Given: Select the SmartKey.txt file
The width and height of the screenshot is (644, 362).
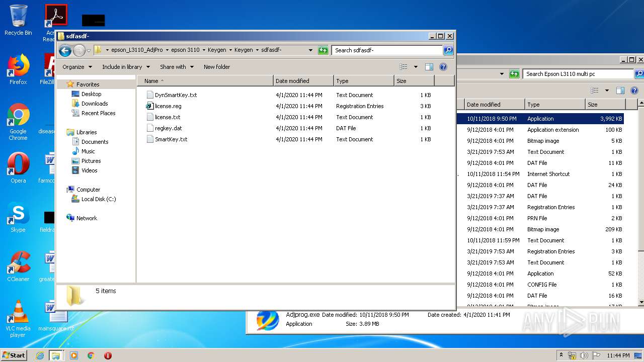Looking at the screenshot, I should pos(288,139).
